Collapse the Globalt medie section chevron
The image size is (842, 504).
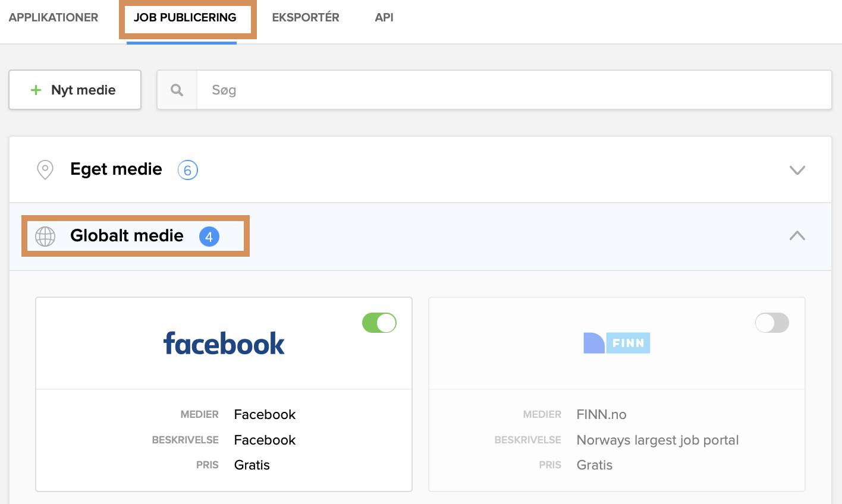click(797, 236)
